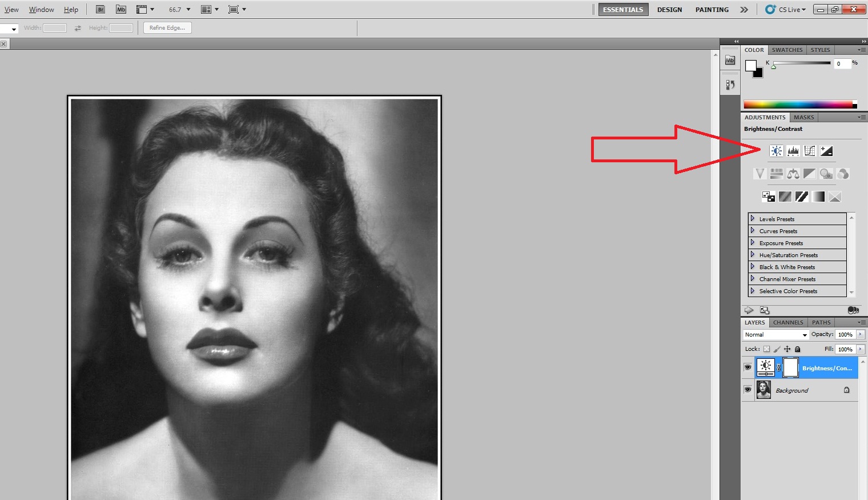Toggle visibility of the Brightness/Contrast layer
868x500 pixels.
point(748,367)
